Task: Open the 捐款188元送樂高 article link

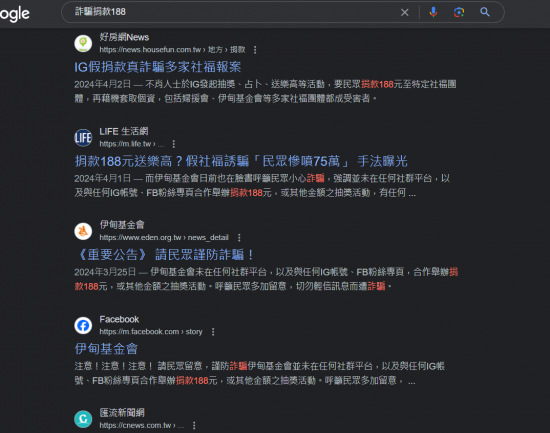Action: coord(241,161)
